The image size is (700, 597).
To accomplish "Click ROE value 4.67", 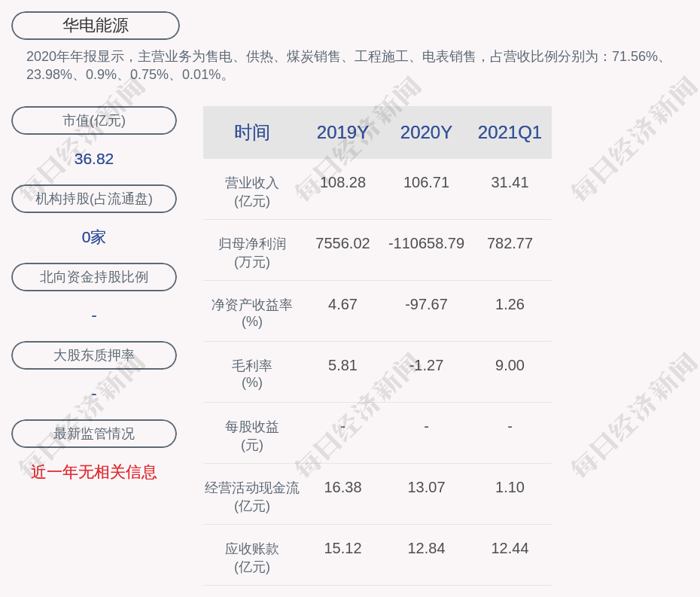I will pos(342,304).
